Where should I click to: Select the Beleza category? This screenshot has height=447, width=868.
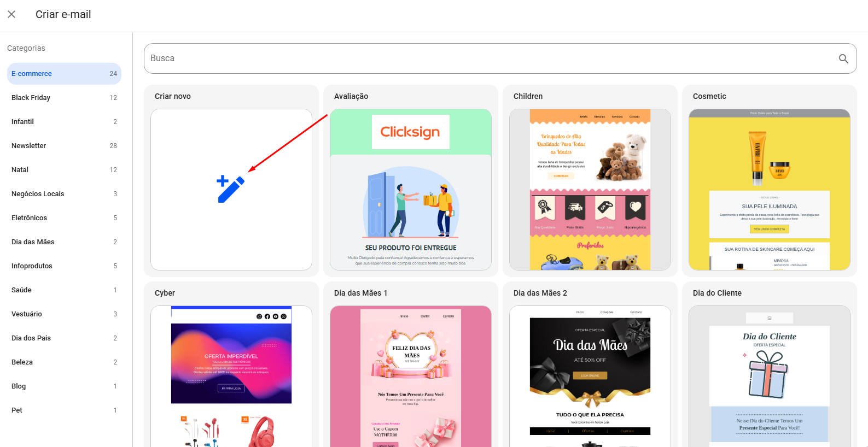click(64, 362)
